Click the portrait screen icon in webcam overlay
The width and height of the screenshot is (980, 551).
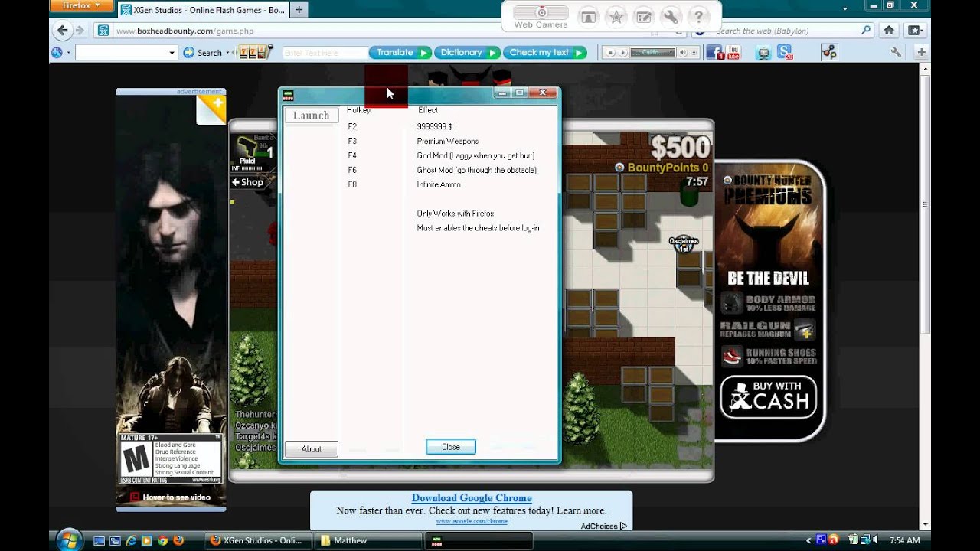coord(587,17)
